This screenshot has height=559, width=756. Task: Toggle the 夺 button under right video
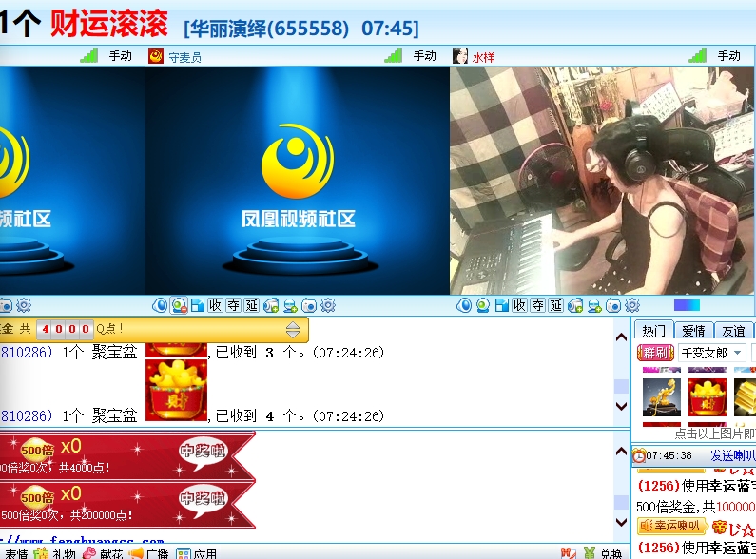point(538,305)
